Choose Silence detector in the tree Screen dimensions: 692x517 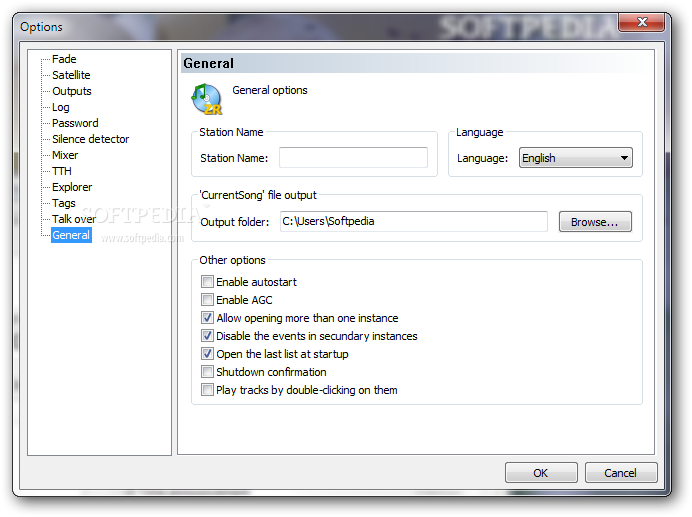pos(90,139)
